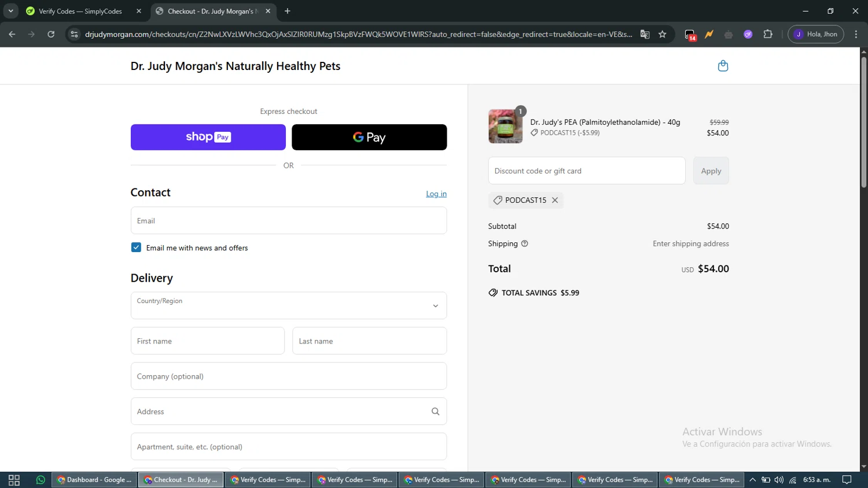The height and width of the screenshot is (488, 868).
Task: View site information icon in address bar
Action: [74, 34]
